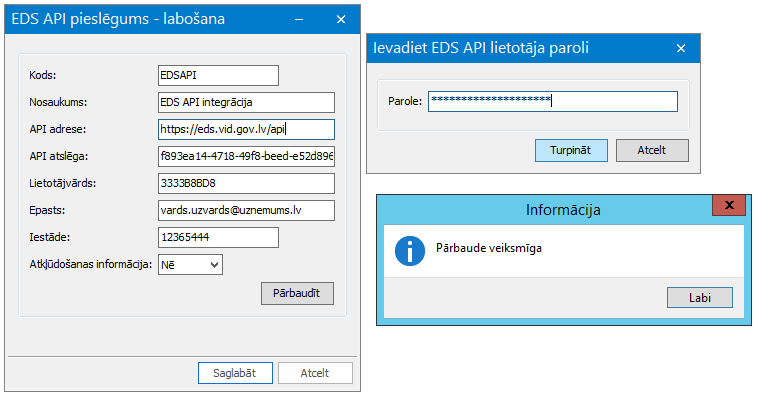Expand the Atkļūdošanas informācija dropdown
Screen dimensions: 758x398
[x=190, y=265]
